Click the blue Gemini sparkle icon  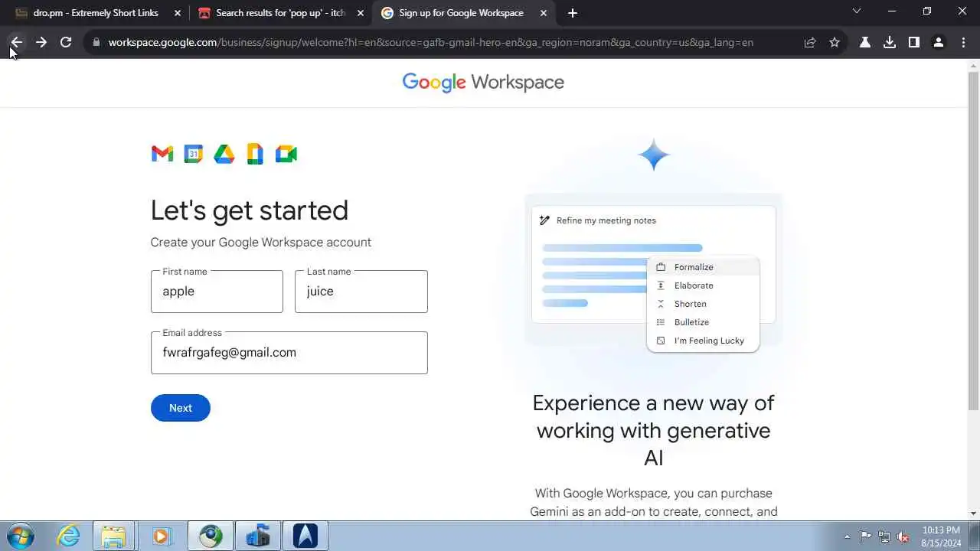654,155
